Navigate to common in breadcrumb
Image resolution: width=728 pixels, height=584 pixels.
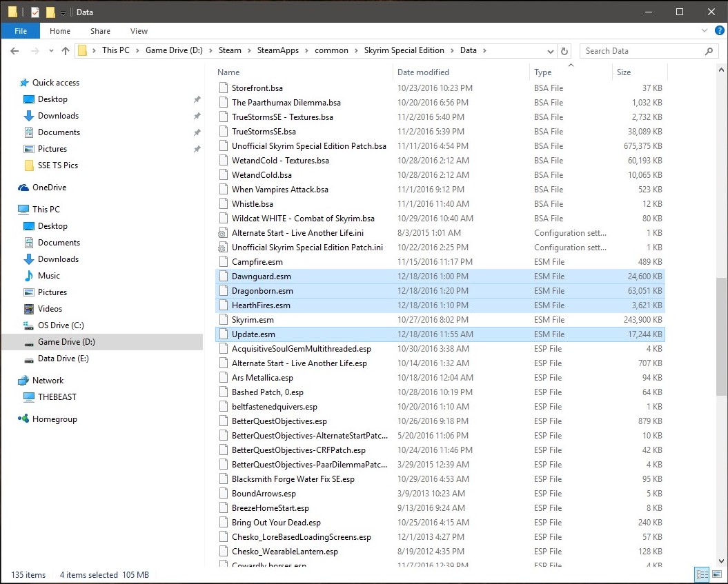tap(331, 50)
